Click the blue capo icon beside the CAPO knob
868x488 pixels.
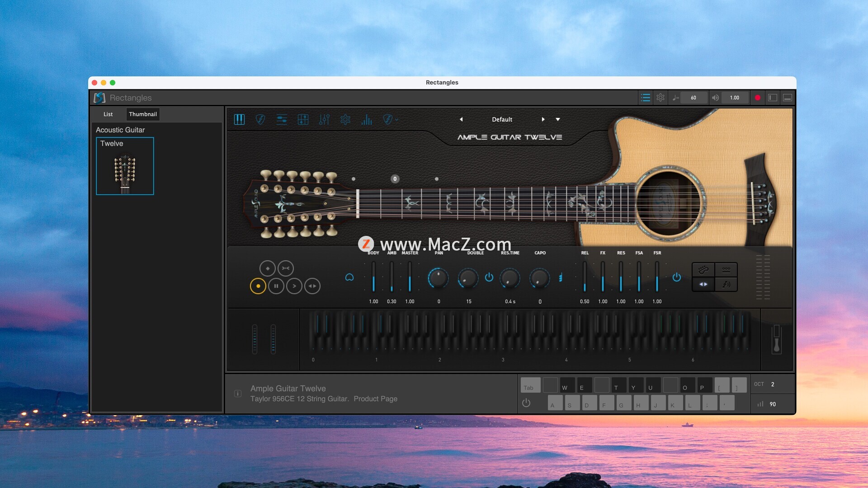(561, 277)
